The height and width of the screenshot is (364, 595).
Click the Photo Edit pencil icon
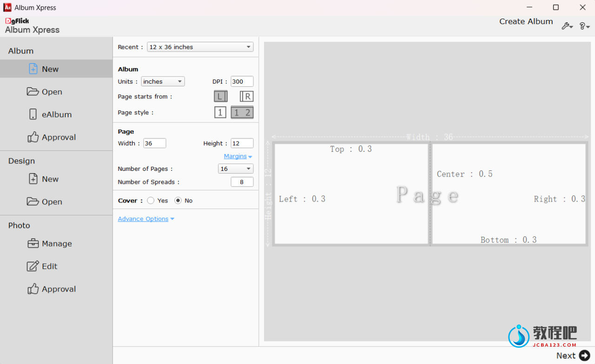pyautogui.click(x=33, y=266)
